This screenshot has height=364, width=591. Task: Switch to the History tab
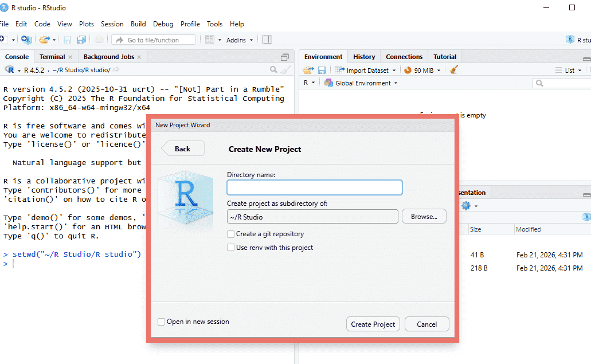click(x=364, y=57)
